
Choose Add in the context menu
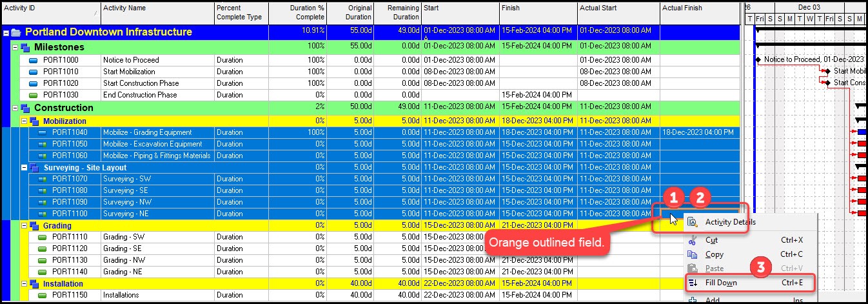[x=713, y=300]
